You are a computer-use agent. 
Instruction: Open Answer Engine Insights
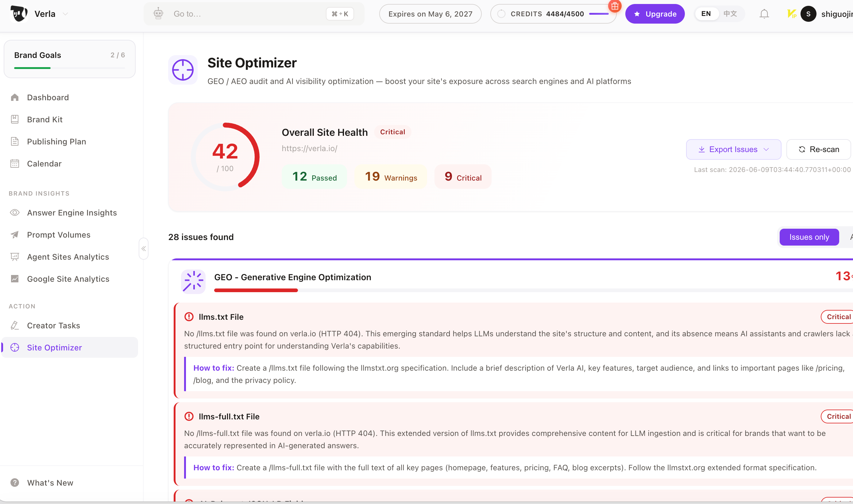click(70, 212)
